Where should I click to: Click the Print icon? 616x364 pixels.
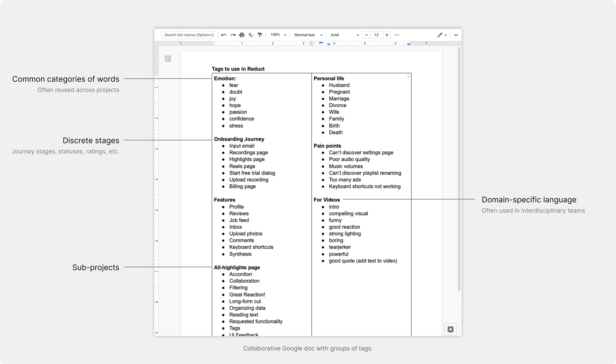pos(242,35)
